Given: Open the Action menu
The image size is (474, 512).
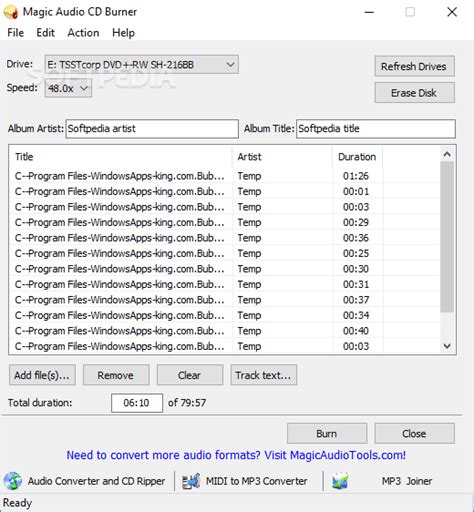Looking at the screenshot, I should pyautogui.click(x=83, y=33).
